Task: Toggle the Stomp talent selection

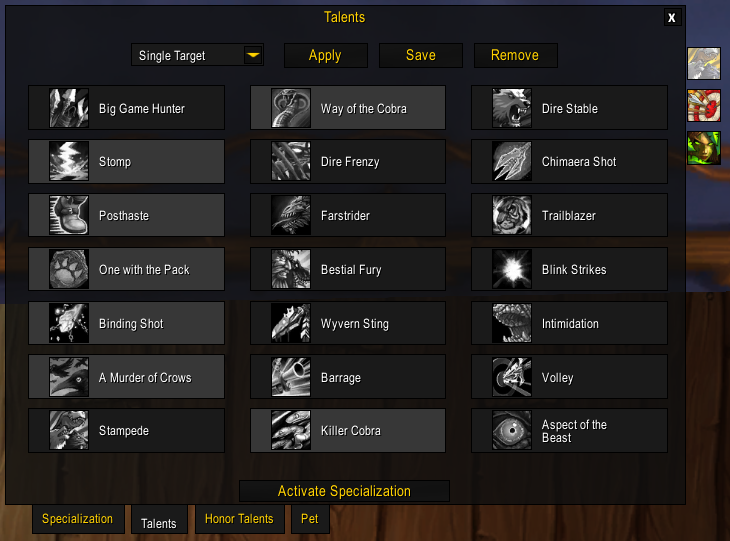Action: [126, 162]
